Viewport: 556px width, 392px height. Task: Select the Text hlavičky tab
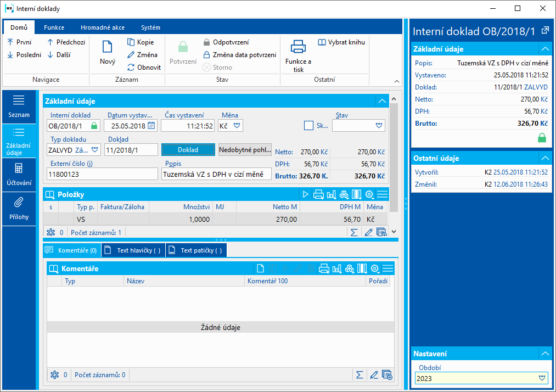point(133,250)
